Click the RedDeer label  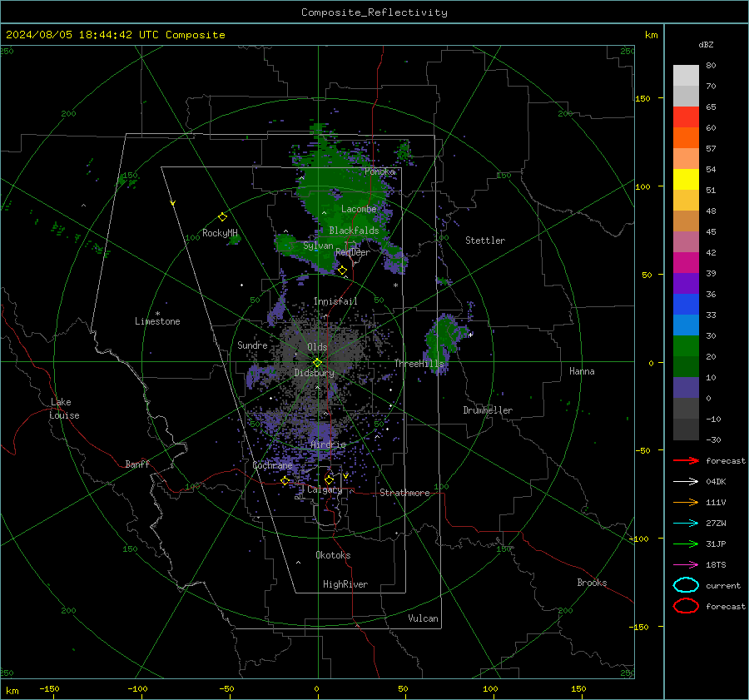click(353, 252)
